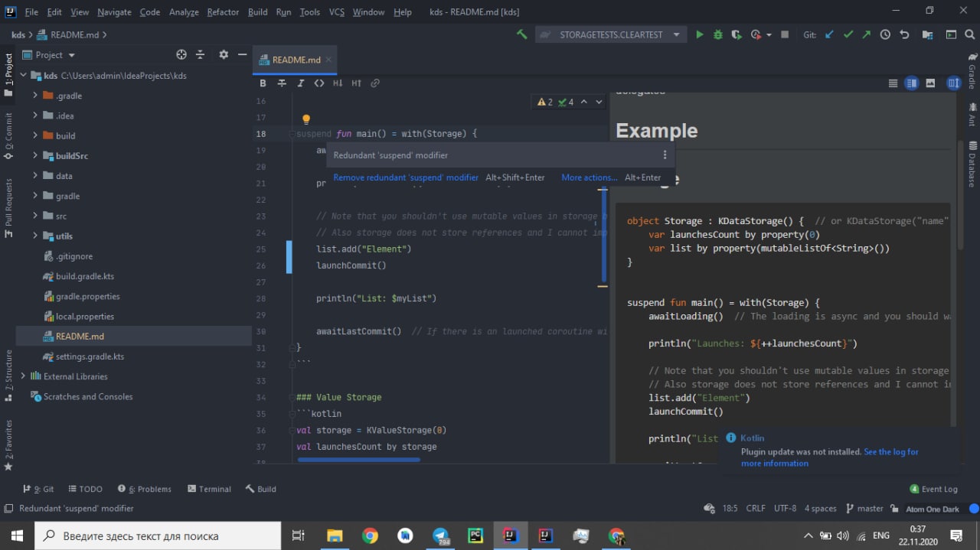This screenshot has height=550, width=980.
Task: Open more options in inspection popup
Action: tap(665, 155)
